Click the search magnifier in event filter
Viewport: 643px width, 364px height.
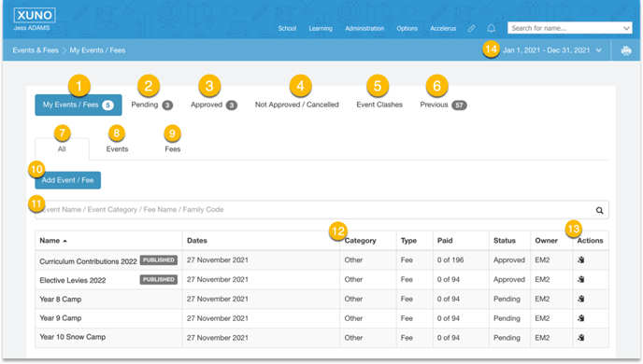(599, 210)
